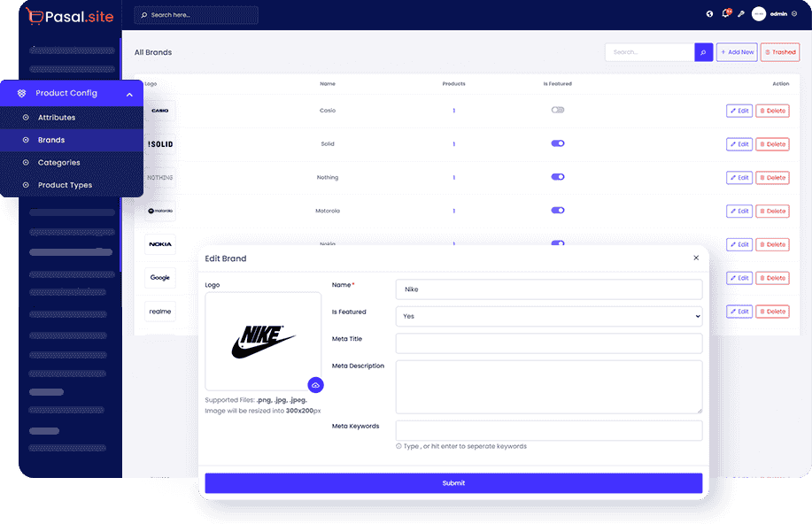Click the Products column header

453,84
